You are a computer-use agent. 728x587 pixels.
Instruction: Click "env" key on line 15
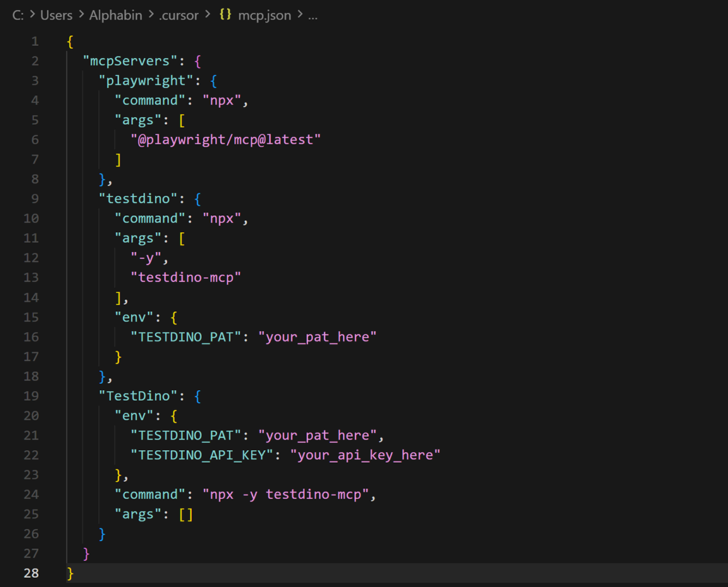point(134,317)
